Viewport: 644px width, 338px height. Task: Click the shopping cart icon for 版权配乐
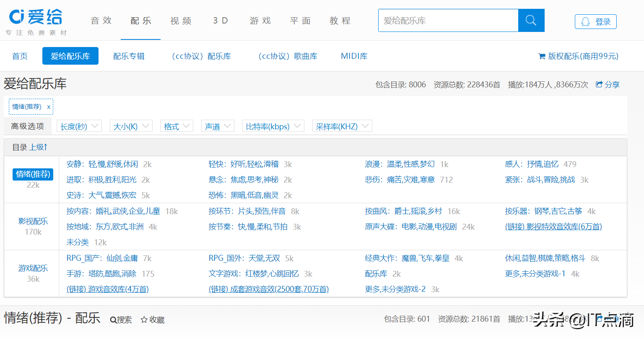(x=542, y=56)
